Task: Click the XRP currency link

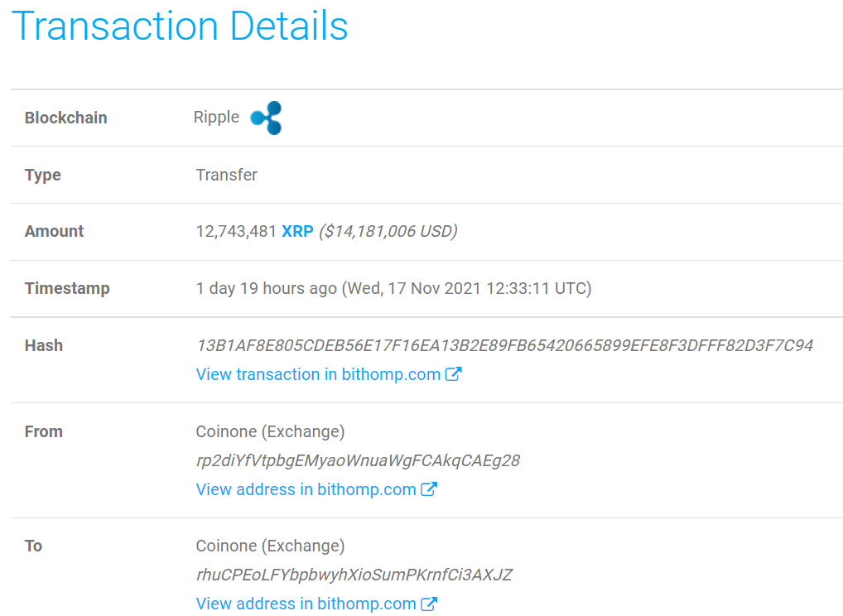Action: pyautogui.click(x=297, y=231)
